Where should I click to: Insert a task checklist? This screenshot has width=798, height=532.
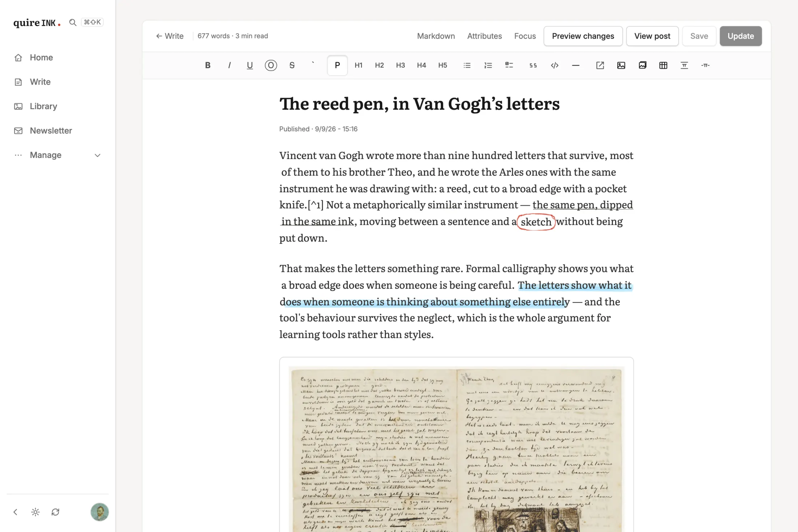coord(509,65)
